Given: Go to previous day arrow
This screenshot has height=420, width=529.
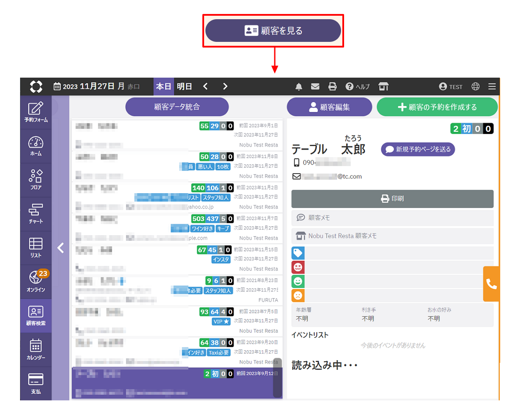Looking at the screenshot, I should pyautogui.click(x=205, y=86).
